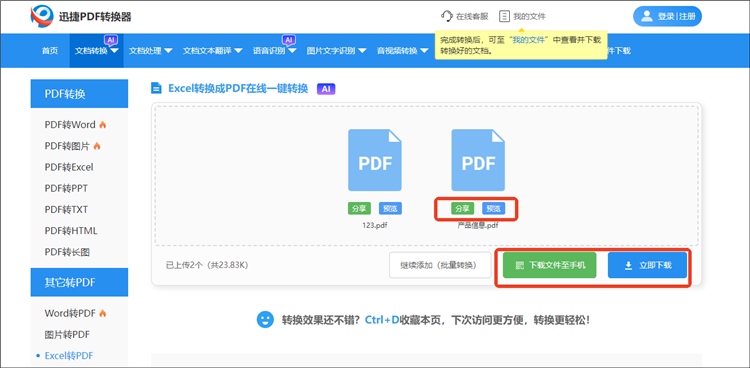Click the 123.pdf file icon

(x=375, y=160)
